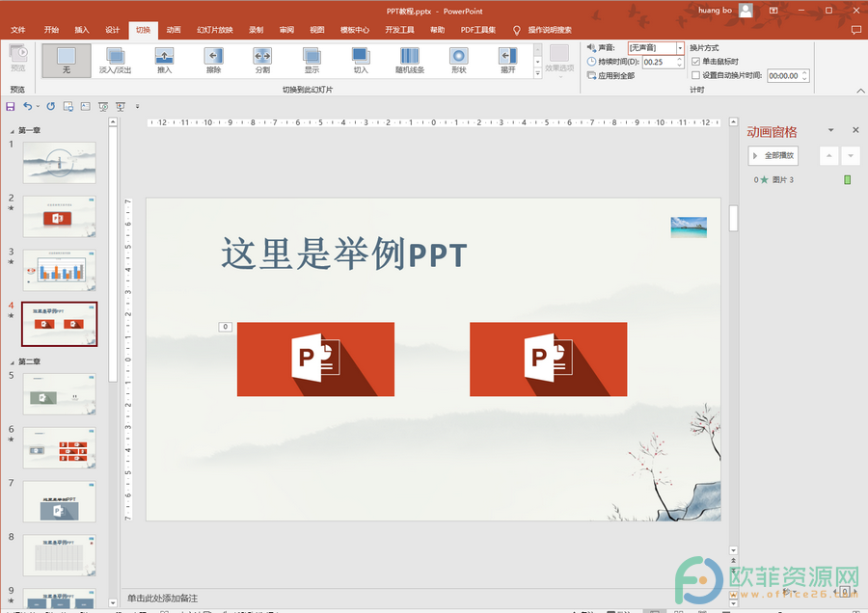The width and height of the screenshot is (868, 613).
Task: Click the 操作说明搜索 search box
Action: (550, 30)
